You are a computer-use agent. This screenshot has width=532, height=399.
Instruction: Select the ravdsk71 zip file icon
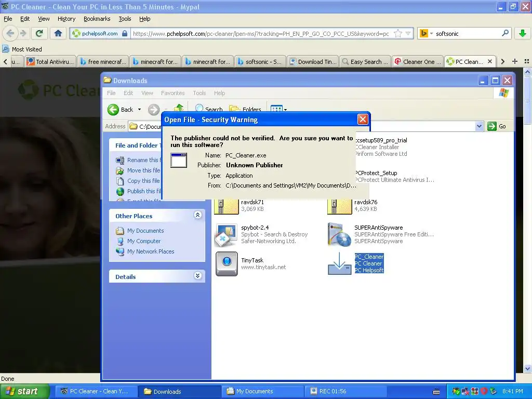point(227,206)
